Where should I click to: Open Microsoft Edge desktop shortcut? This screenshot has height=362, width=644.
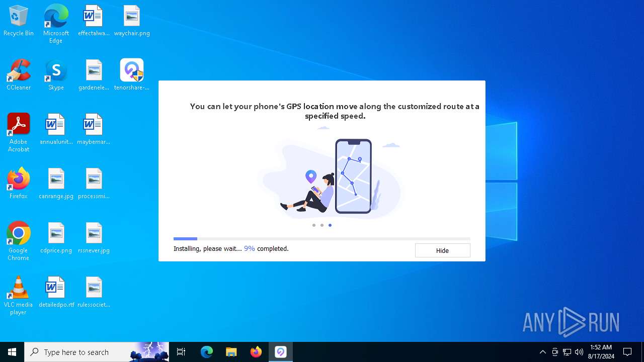[x=56, y=24]
